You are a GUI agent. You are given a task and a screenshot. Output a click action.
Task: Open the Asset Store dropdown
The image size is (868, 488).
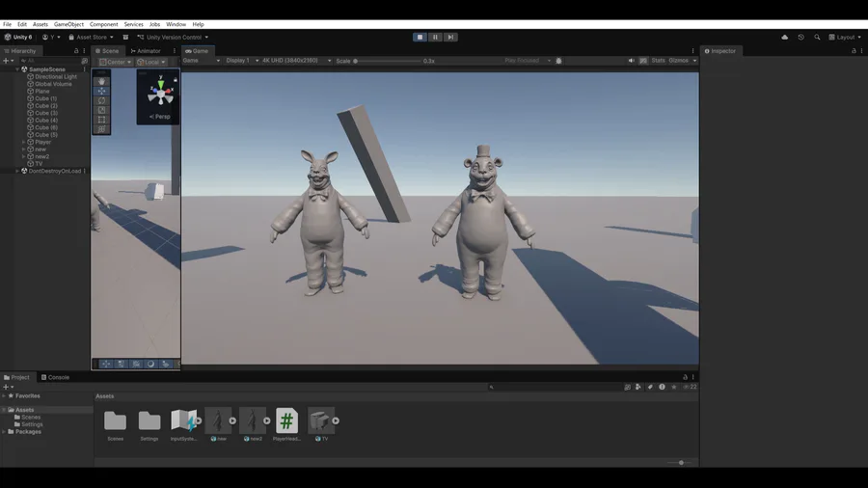click(91, 37)
